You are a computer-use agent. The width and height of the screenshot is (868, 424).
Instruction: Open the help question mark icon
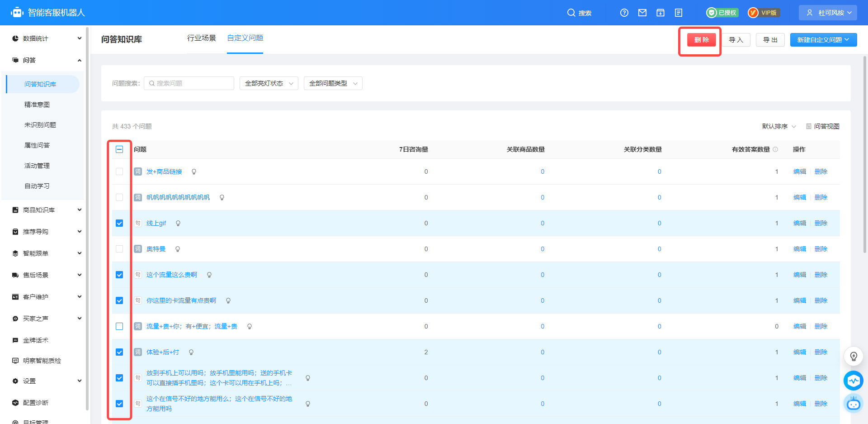coord(624,13)
